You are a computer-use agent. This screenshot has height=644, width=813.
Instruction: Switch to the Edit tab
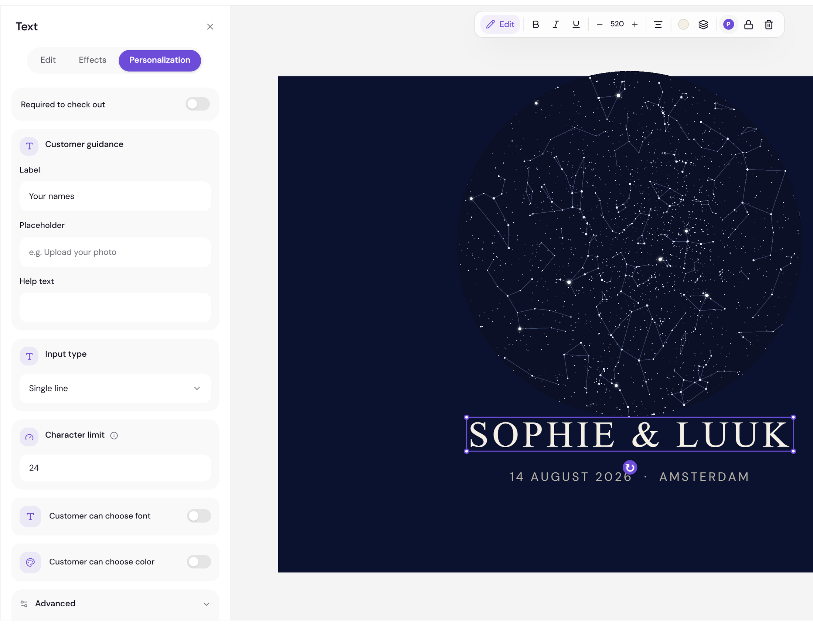pyautogui.click(x=48, y=60)
